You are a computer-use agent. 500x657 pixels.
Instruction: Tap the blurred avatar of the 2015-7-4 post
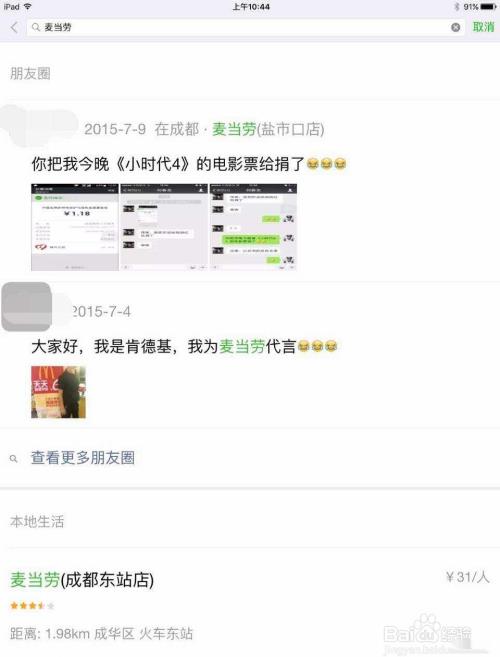[x=27, y=306]
